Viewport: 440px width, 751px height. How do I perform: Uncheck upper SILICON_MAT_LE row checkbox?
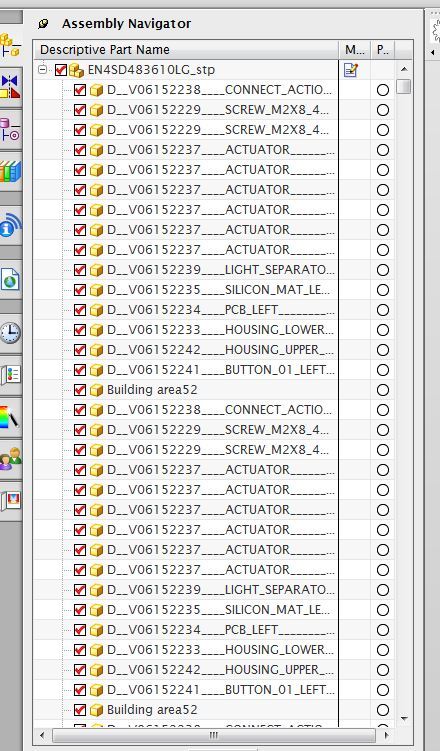tap(80, 290)
